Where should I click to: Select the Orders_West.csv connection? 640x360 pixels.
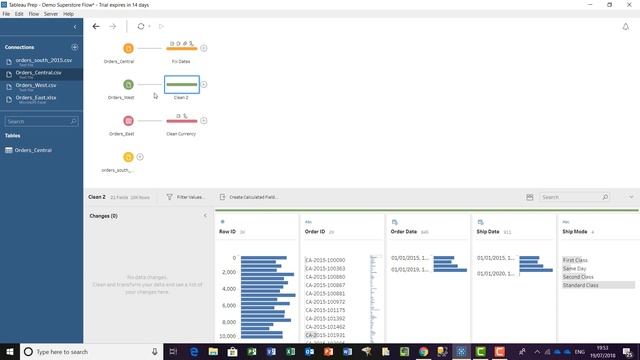pyautogui.click(x=42, y=87)
